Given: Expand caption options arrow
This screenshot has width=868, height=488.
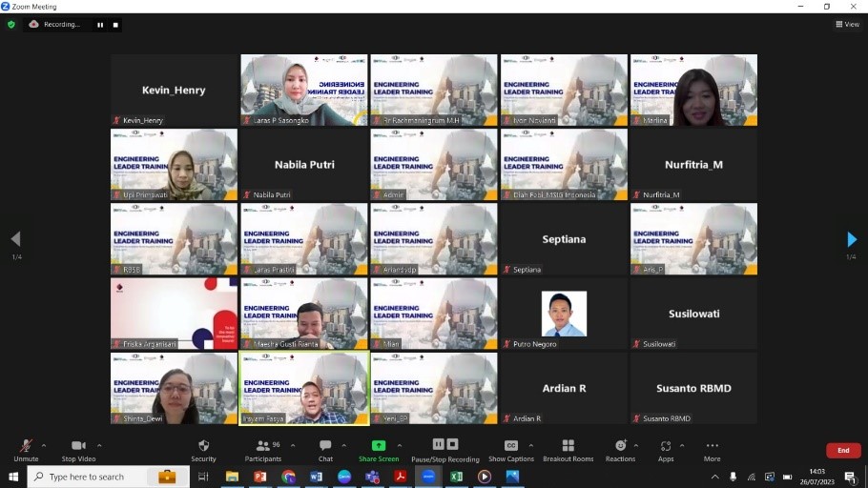Looking at the screenshot, I should point(531,445).
